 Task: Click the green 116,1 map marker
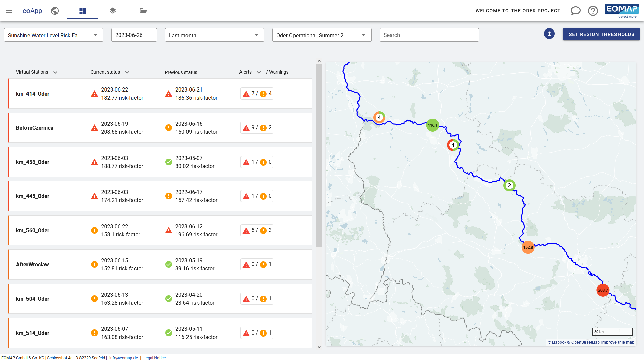coord(432,125)
